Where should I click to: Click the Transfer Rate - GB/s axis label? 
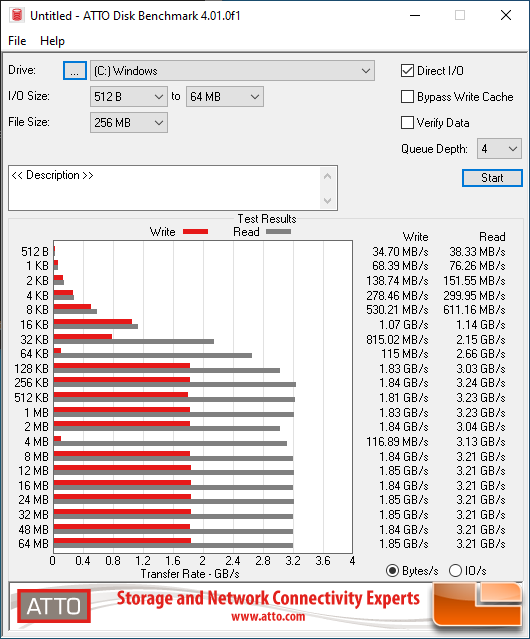coord(190,574)
